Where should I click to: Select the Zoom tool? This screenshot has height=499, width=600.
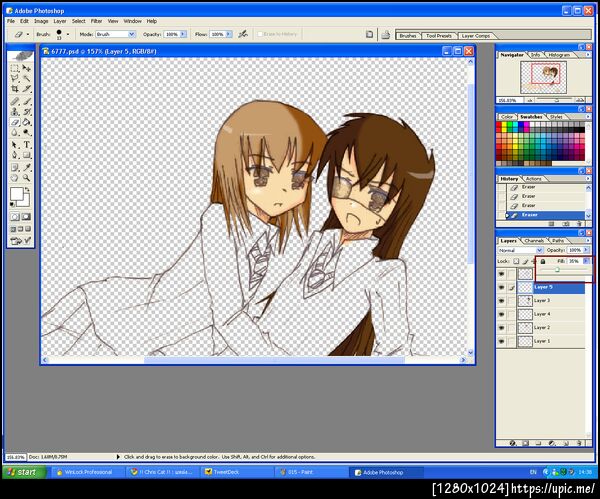26,178
